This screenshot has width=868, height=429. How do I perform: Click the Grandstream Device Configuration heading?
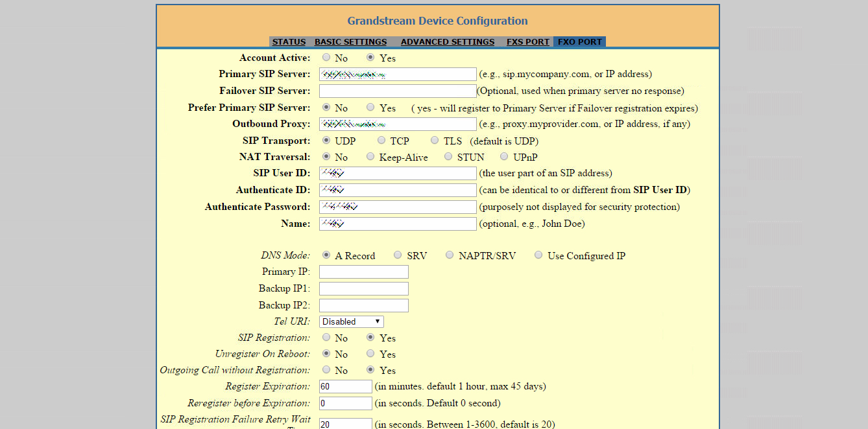(x=438, y=21)
